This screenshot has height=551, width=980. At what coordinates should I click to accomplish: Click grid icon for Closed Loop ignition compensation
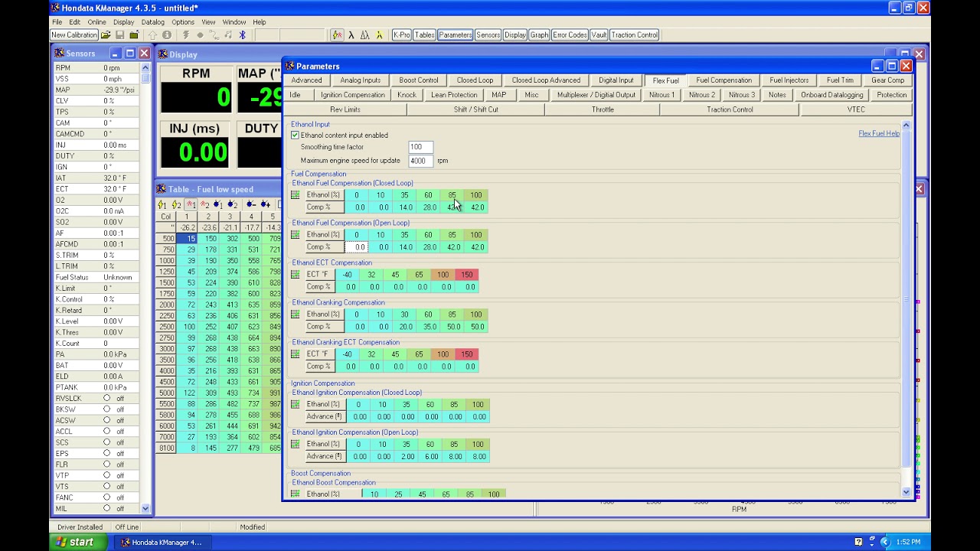[x=296, y=404]
